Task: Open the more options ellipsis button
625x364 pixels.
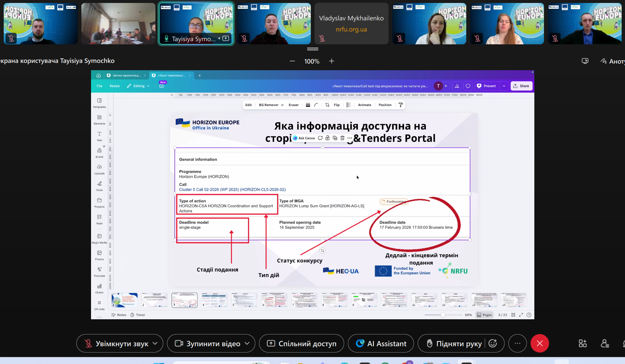Action: [x=517, y=344]
